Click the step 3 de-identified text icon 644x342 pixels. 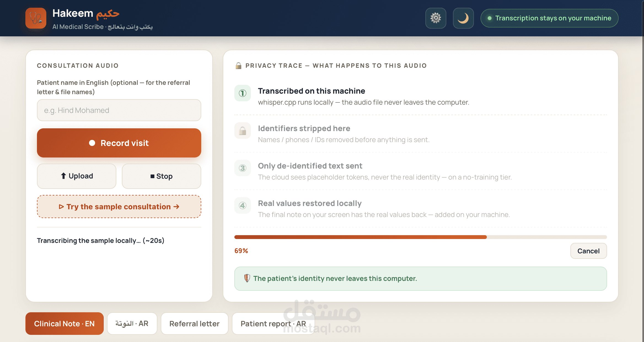tap(243, 168)
